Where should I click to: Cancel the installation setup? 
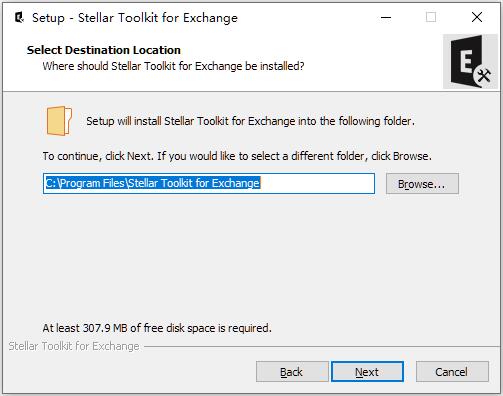point(452,372)
